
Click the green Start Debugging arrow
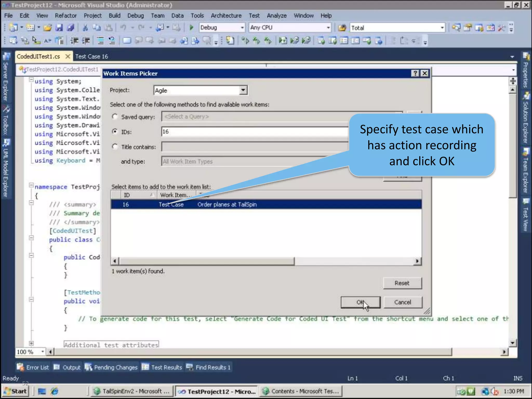(x=191, y=28)
